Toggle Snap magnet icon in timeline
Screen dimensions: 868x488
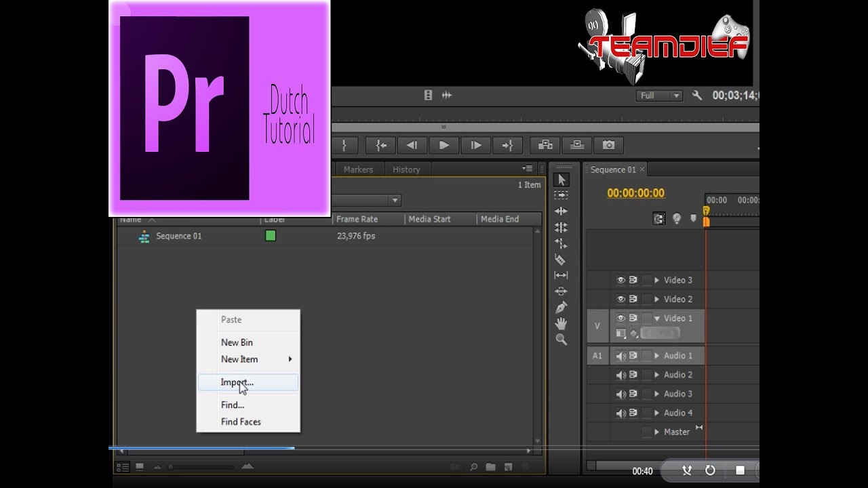659,218
